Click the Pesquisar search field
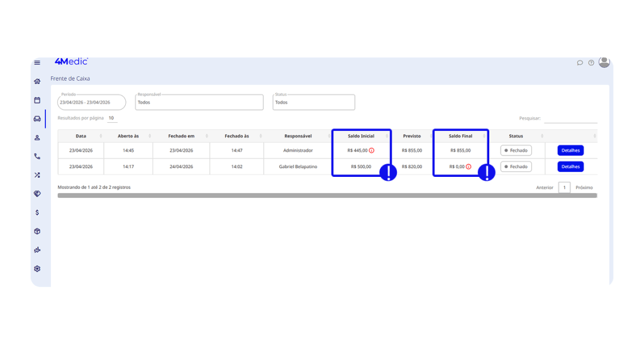 click(570, 118)
